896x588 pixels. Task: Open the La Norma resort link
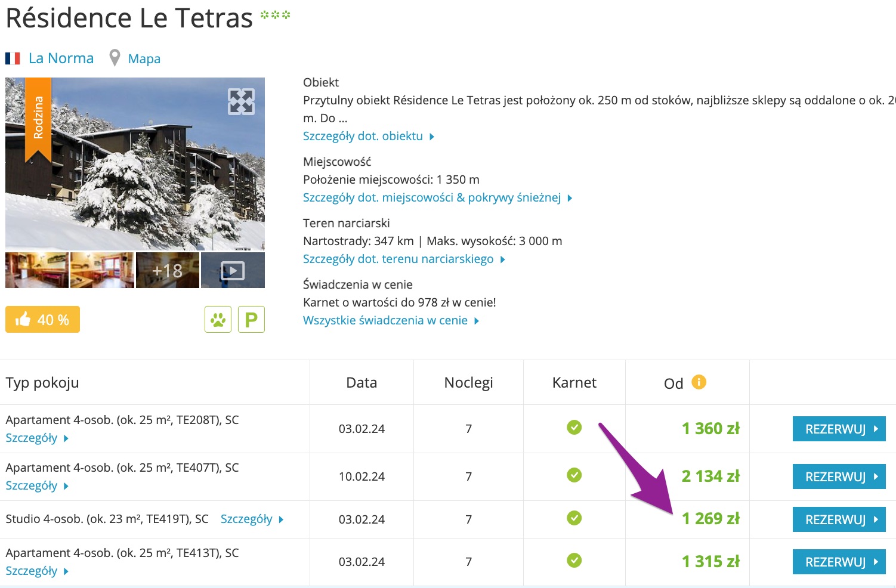61,58
